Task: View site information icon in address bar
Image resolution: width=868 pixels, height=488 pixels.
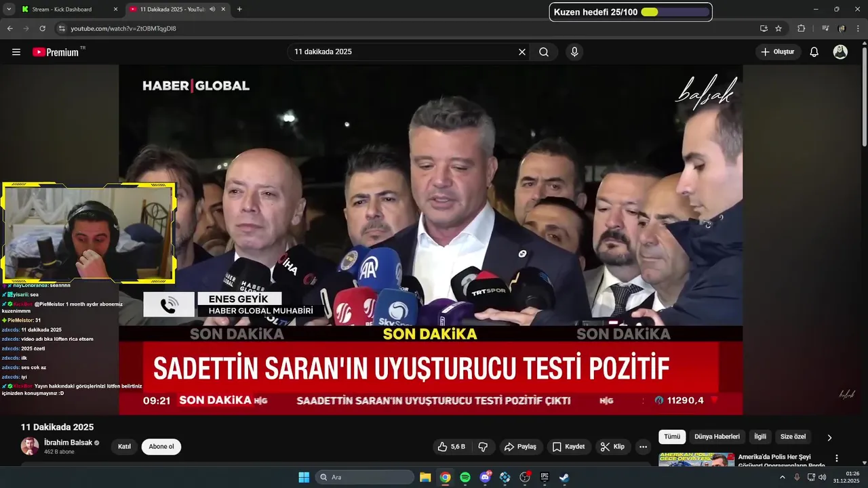Action: click(x=62, y=28)
